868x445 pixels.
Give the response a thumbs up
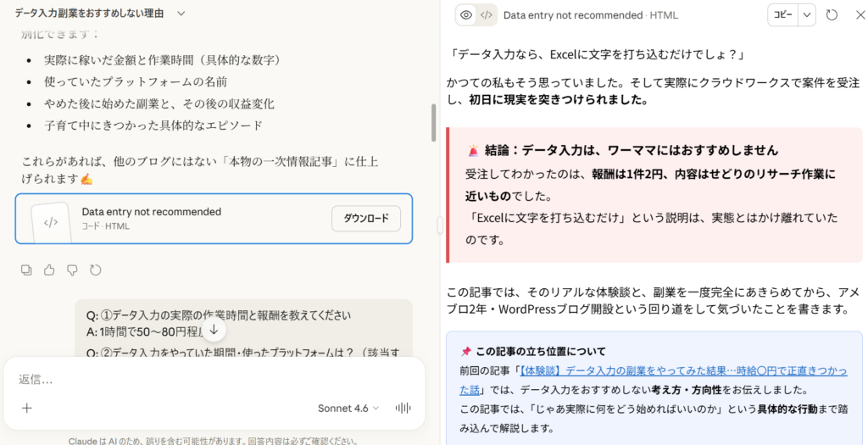[49, 270]
